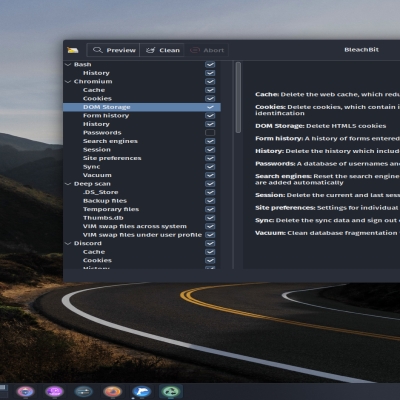Image resolution: width=400 pixels, height=400 pixels.
Task: Uncheck Discord Cookies checkbox
Action: click(x=210, y=260)
